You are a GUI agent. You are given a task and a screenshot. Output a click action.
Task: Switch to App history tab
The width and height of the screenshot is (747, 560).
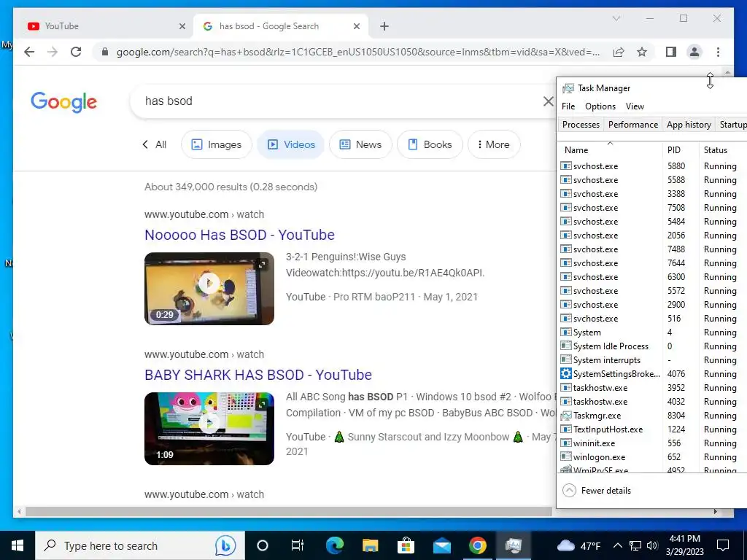[x=689, y=124]
